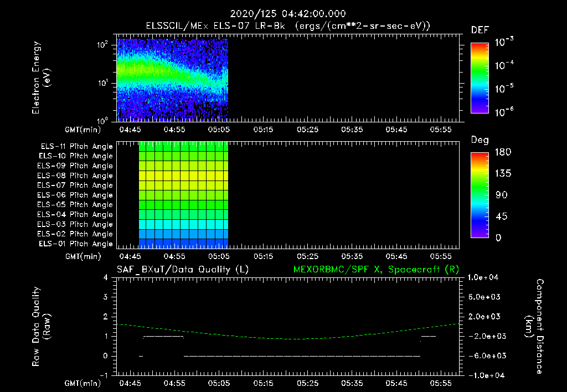Click the 2.0e+03 distance axis value
The width and height of the screenshot is (567, 392).
(484, 316)
